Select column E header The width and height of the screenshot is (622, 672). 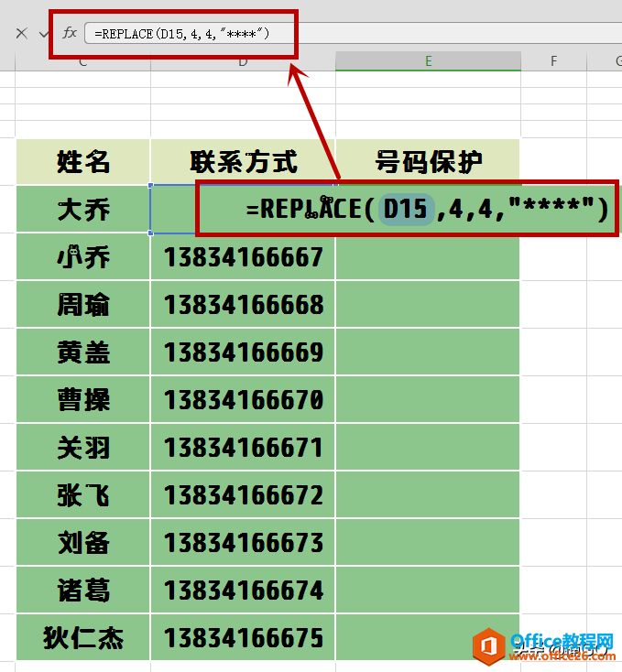pyautogui.click(x=428, y=61)
